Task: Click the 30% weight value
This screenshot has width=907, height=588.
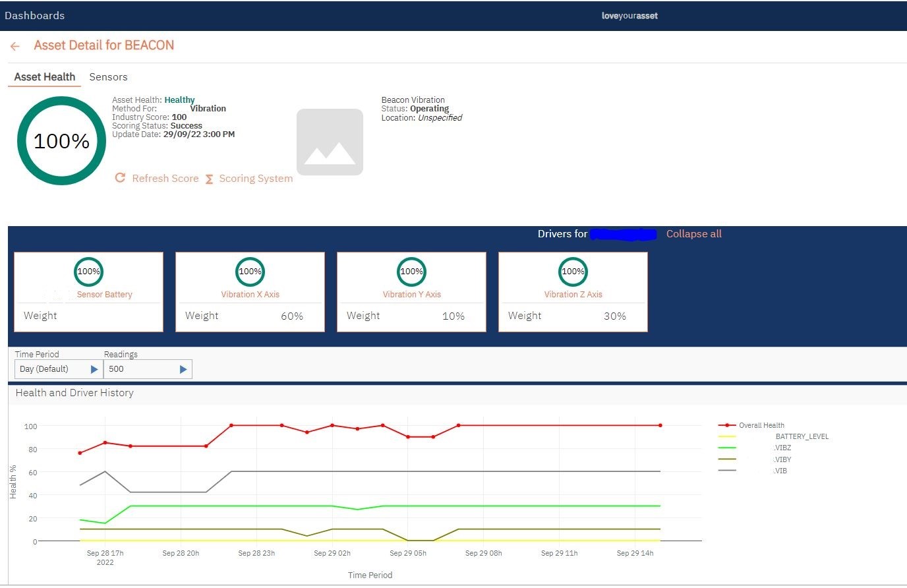Action: tap(615, 316)
